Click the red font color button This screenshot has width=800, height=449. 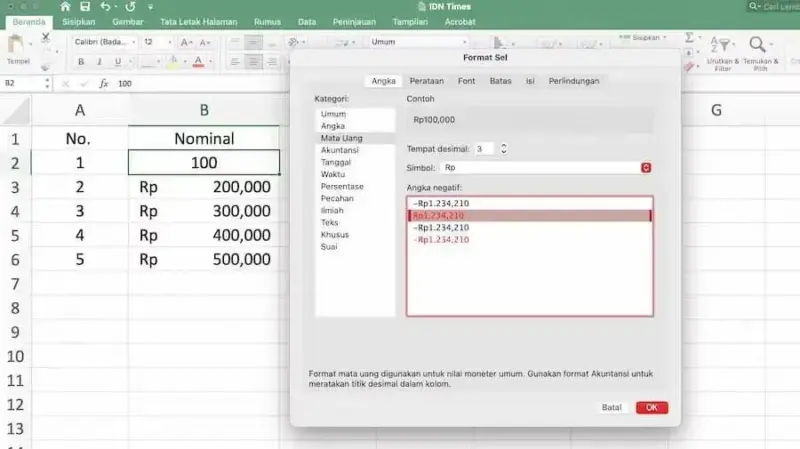pyautogui.click(x=198, y=62)
